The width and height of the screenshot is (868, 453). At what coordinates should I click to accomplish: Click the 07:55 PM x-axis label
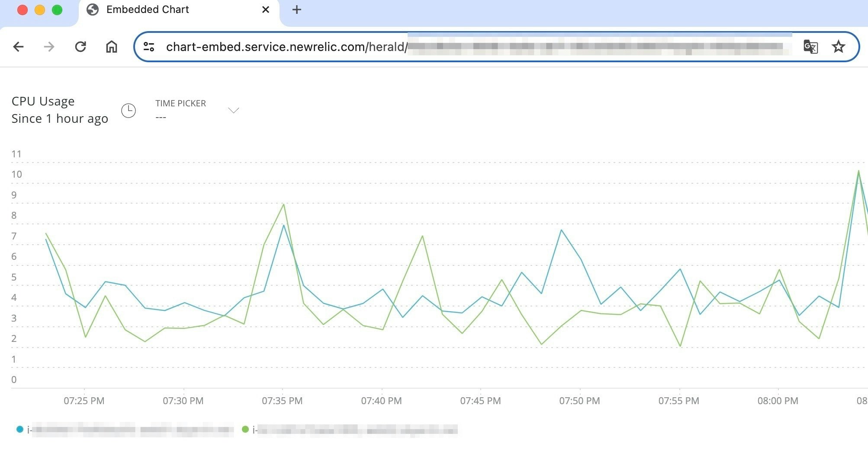point(678,401)
